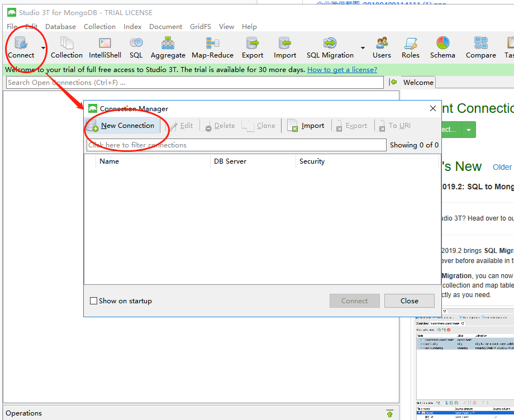Click Import in Connection Manager toolbar
514x420 pixels.
[306, 126]
